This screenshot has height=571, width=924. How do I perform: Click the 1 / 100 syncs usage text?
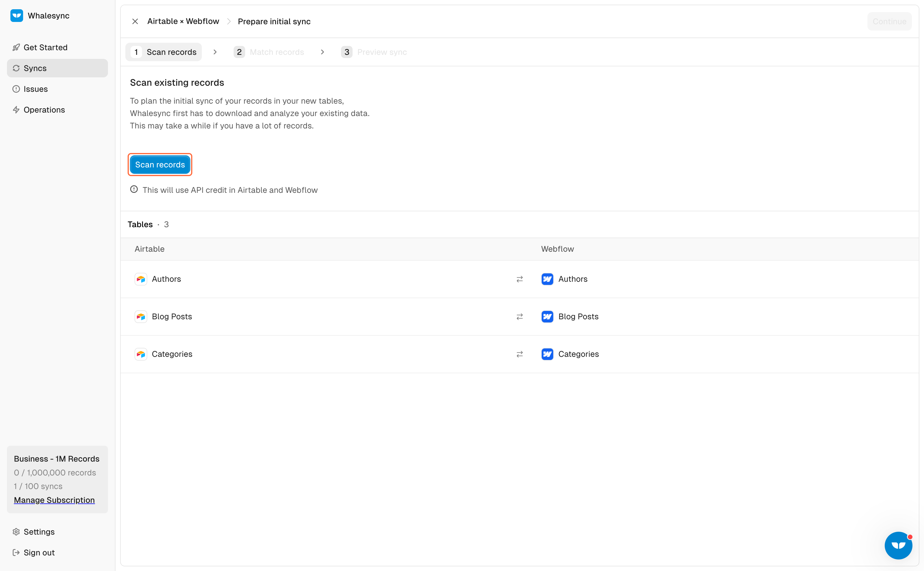coord(38,486)
